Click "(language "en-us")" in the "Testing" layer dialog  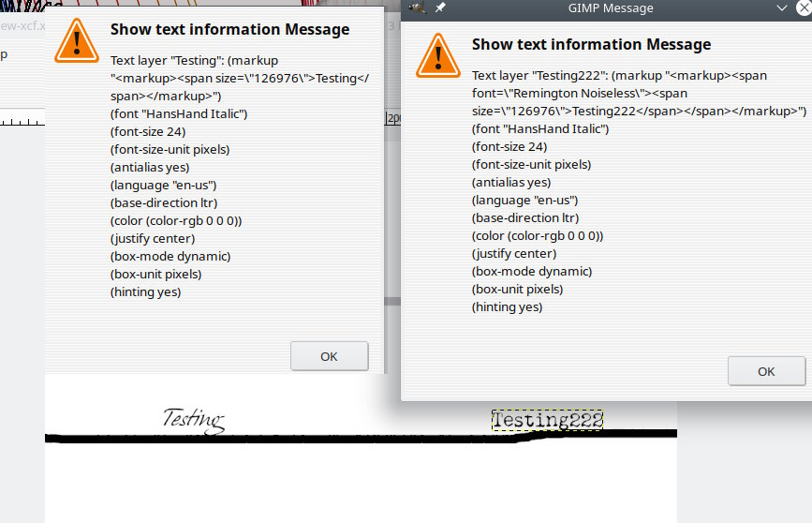point(163,185)
